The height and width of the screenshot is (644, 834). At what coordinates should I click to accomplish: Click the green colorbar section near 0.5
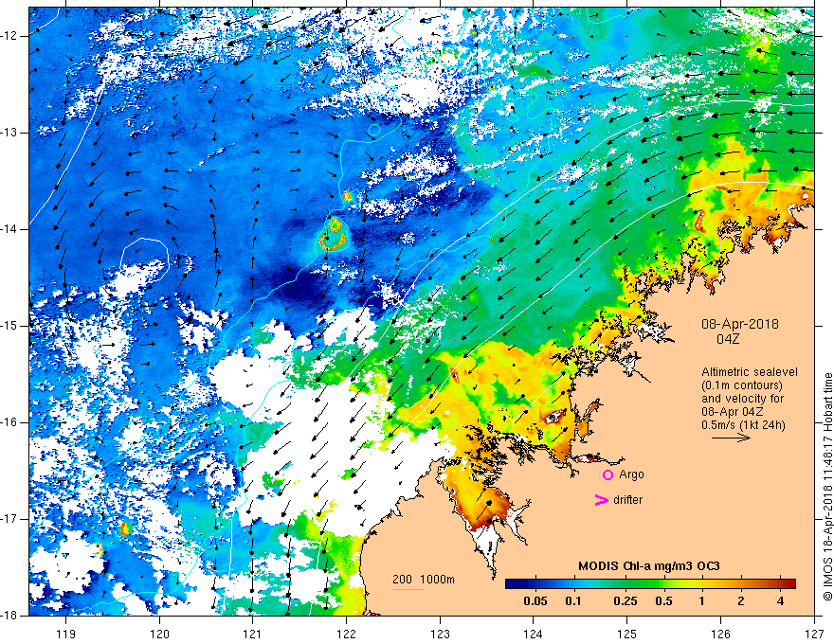point(663,584)
